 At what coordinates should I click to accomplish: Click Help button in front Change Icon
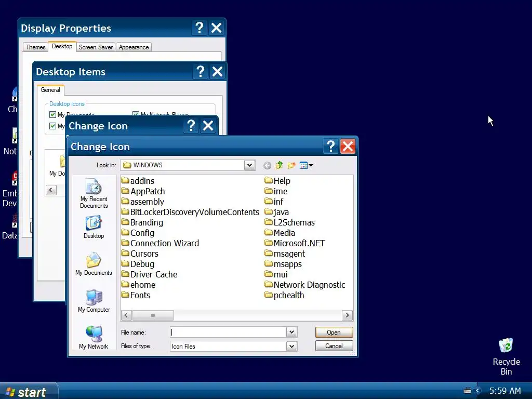pos(330,147)
